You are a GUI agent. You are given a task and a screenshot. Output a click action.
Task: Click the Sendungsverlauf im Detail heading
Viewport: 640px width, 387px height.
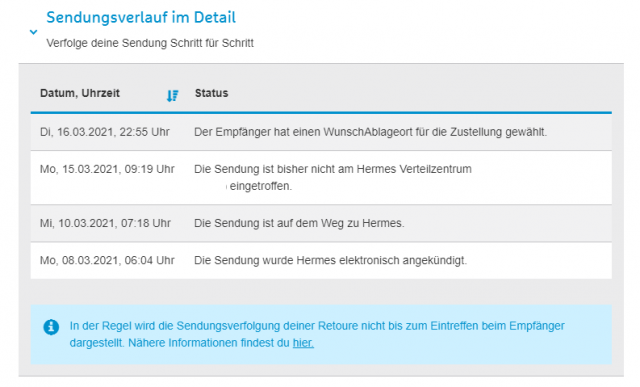tap(141, 17)
